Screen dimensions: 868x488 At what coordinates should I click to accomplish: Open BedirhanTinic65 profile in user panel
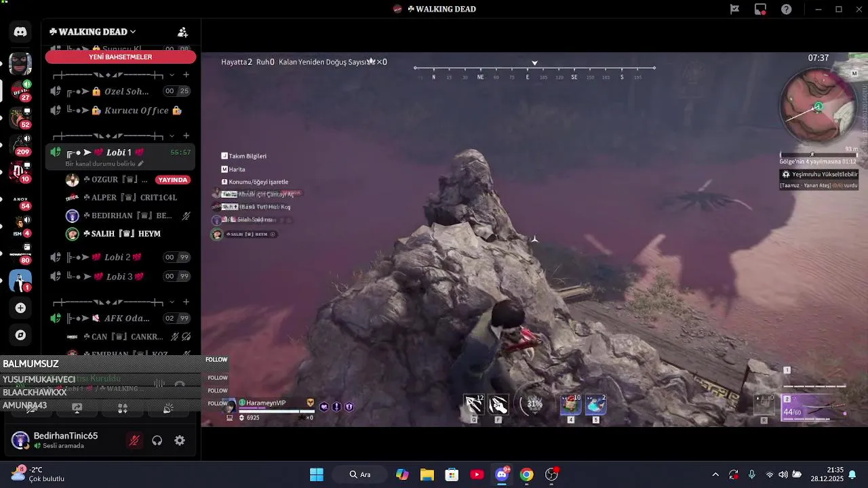[x=56, y=441]
